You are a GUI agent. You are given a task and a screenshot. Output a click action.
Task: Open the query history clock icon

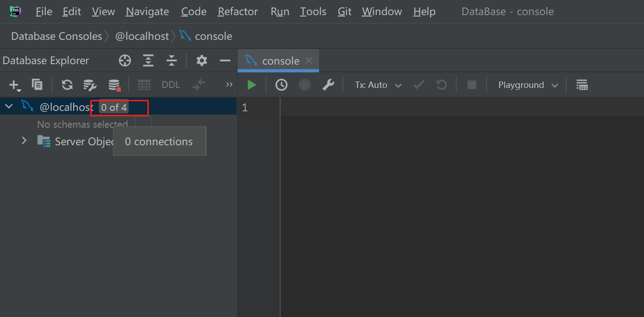281,85
